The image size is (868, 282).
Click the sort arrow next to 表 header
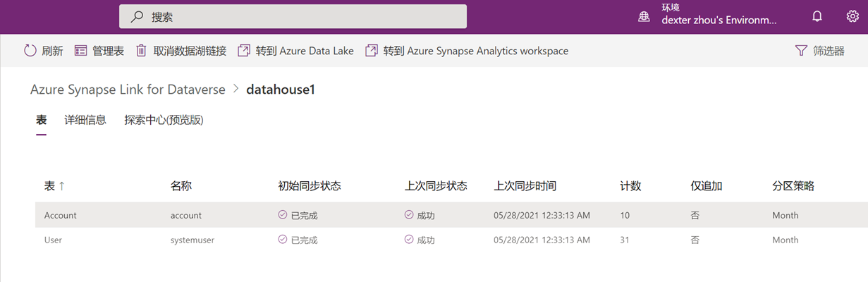61,186
